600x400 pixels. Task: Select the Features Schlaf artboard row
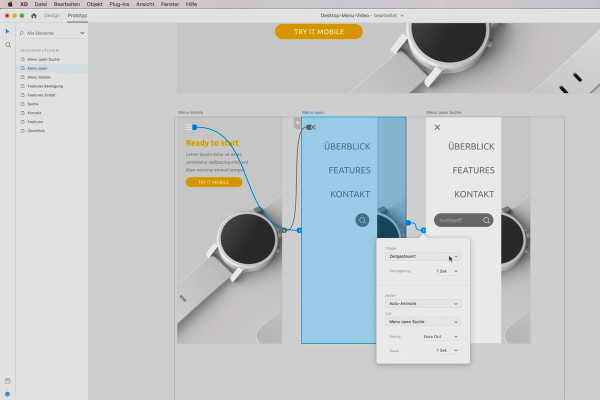point(52,95)
